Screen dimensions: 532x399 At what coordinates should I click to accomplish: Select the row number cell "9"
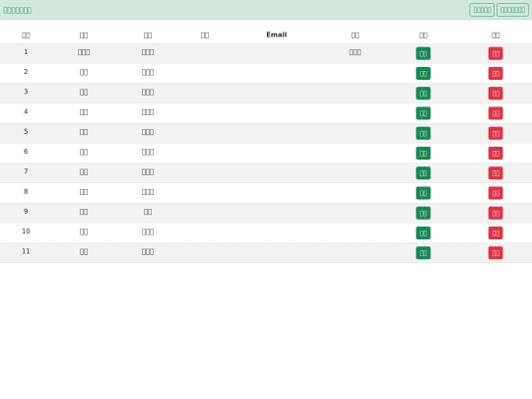26,212
